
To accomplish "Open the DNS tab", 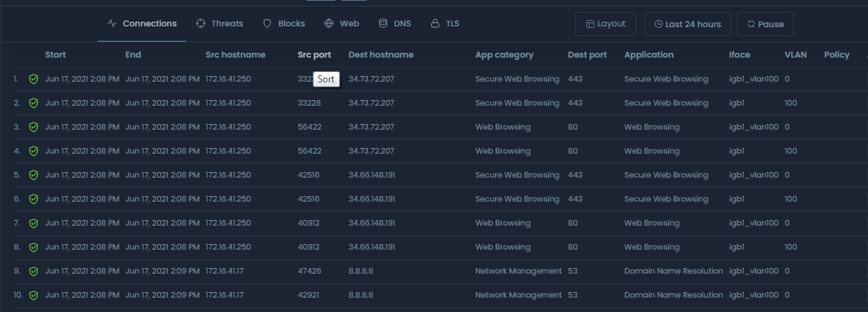I will point(394,24).
